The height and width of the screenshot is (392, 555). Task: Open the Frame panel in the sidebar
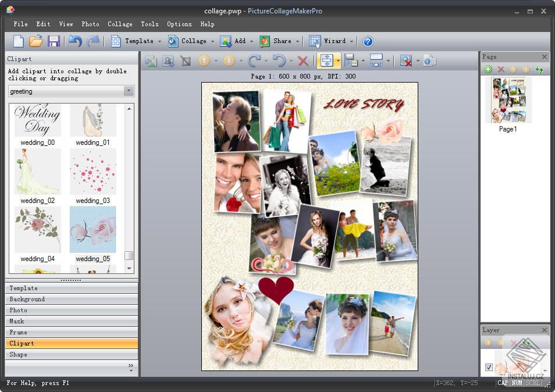tap(71, 332)
